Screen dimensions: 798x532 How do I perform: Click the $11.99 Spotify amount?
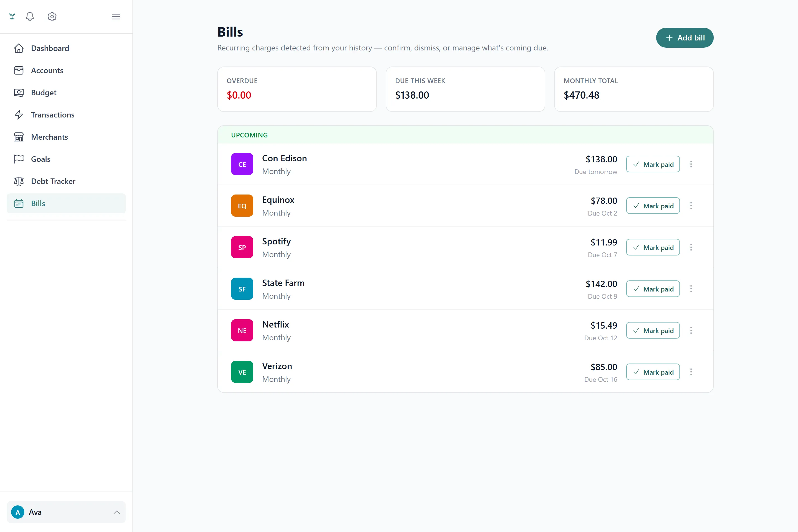pos(603,242)
